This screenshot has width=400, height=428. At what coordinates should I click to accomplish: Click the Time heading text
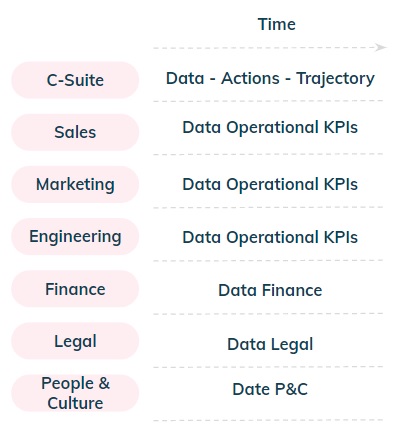point(277,24)
